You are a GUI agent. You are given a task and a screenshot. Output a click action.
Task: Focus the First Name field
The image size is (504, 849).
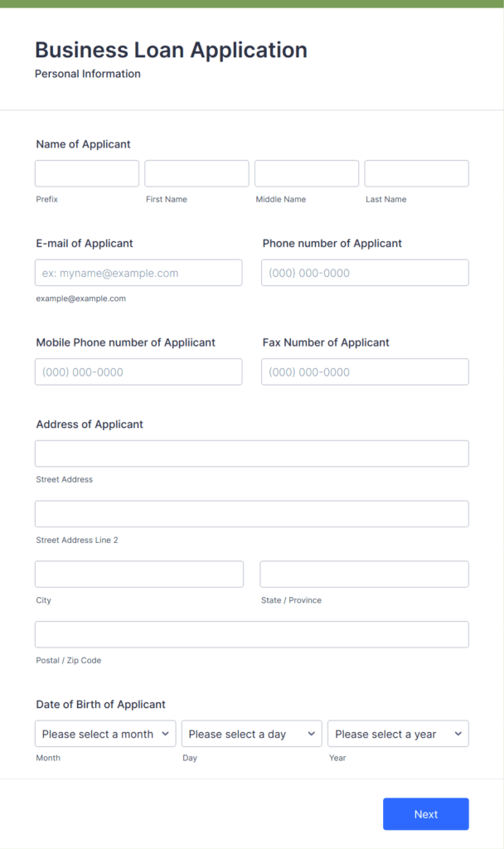[196, 173]
